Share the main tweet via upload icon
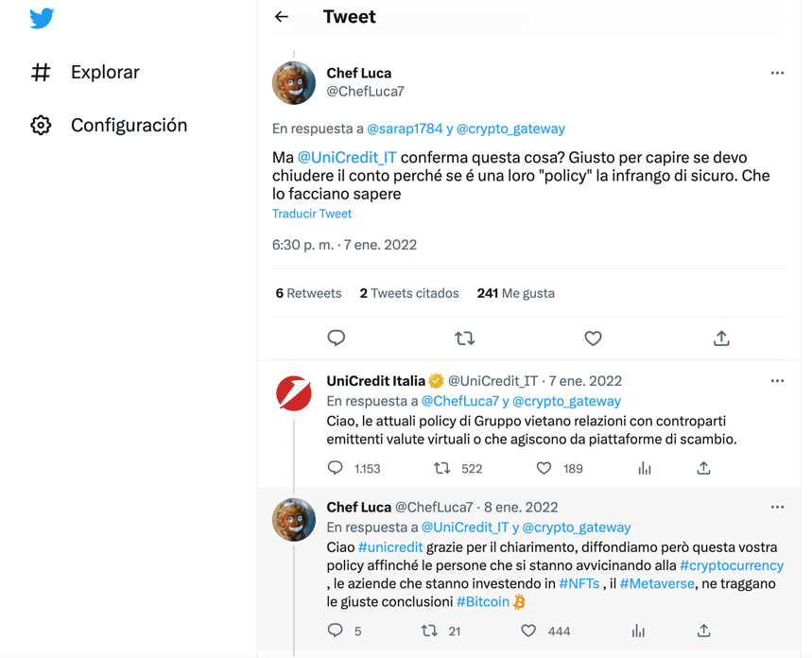The width and height of the screenshot is (812, 658). pos(721,338)
